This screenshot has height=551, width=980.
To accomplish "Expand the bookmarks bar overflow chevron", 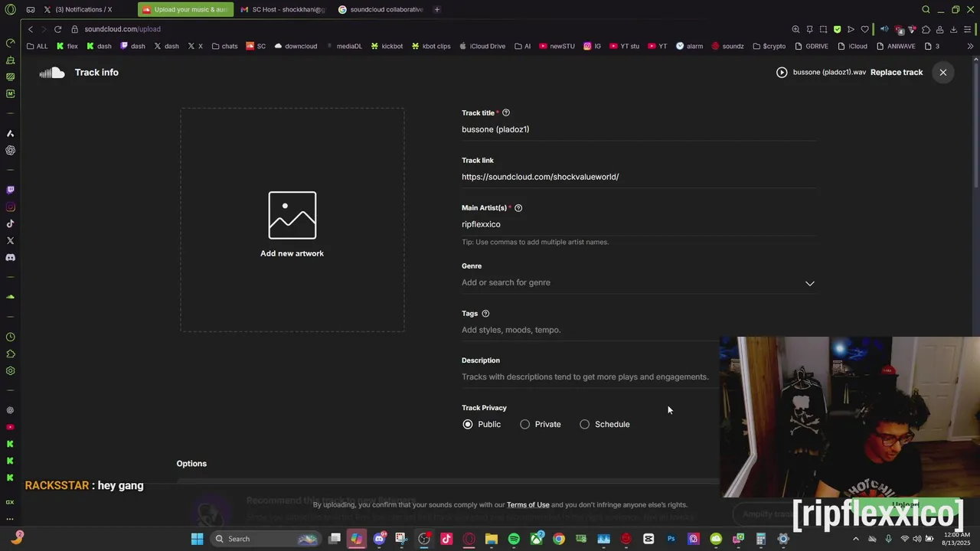I will coord(970,46).
